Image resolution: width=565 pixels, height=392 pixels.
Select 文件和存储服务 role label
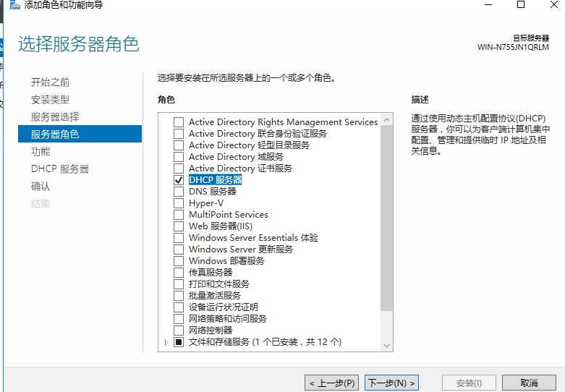tap(265, 342)
